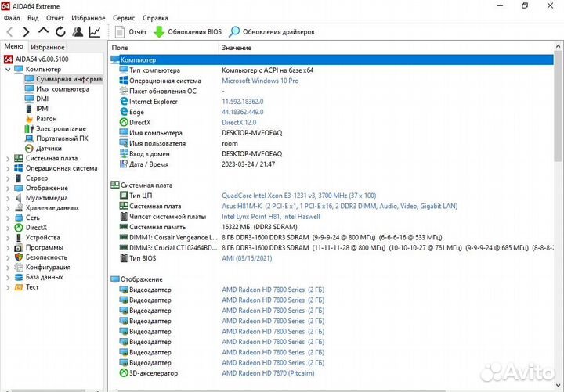Select the DIMM3: Crucial CT102464BD row
This screenshot has height=392, width=564.
331,248
